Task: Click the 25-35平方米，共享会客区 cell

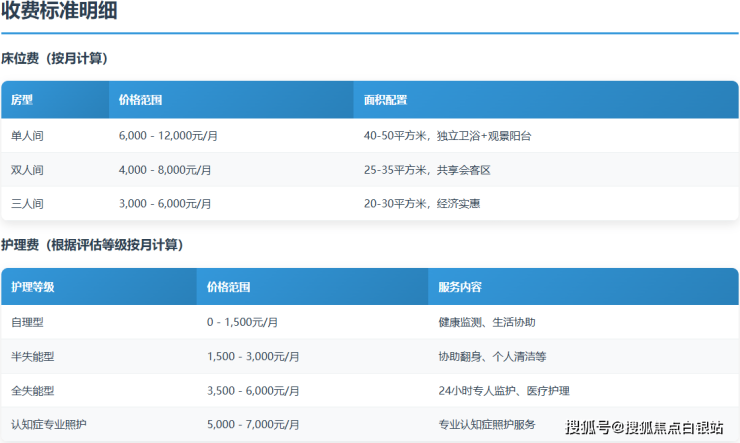Action: [427, 170]
